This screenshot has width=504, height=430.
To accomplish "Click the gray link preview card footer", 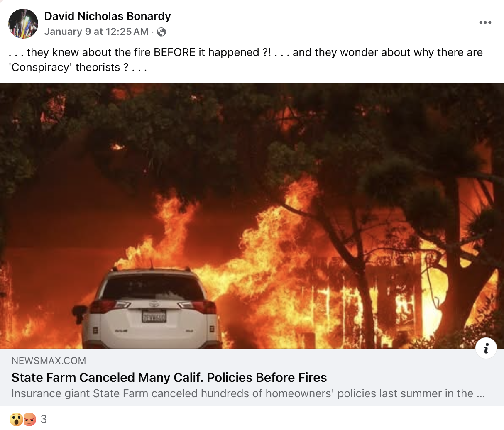I will click(x=252, y=377).
